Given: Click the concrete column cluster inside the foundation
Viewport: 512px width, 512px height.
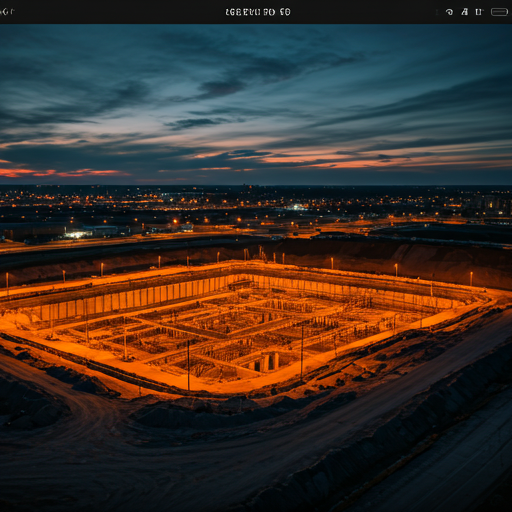Looking at the screenshot, I should click(x=265, y=362).
